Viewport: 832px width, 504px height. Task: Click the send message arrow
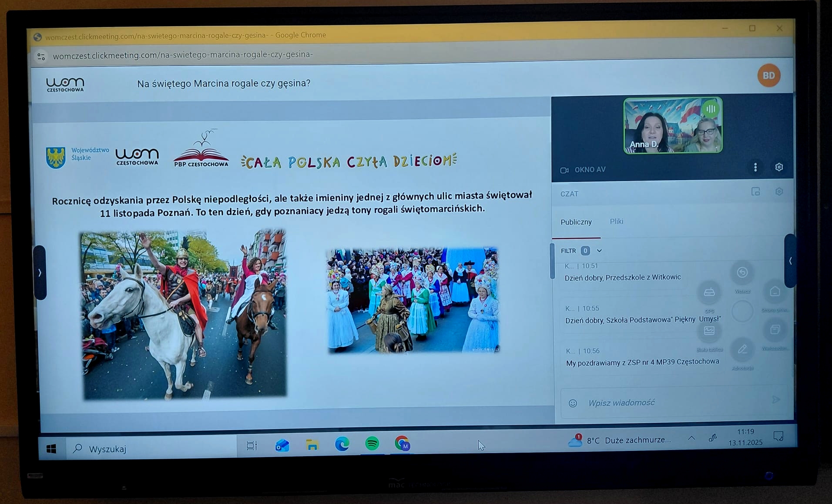click(x=776, y=400)
